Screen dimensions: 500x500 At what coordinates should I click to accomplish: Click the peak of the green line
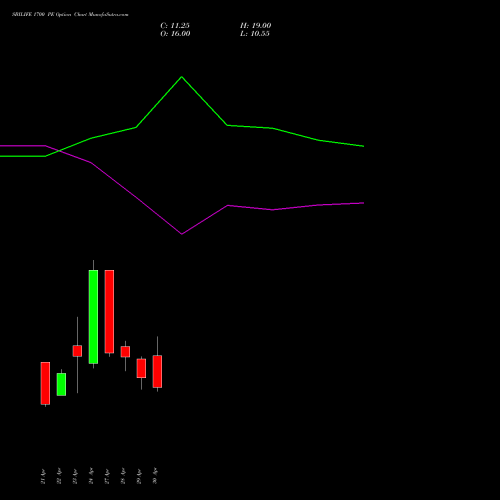(x=182, y=77)
